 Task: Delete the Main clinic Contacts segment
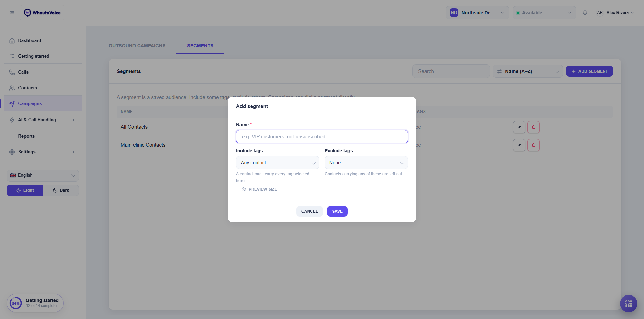533,145
